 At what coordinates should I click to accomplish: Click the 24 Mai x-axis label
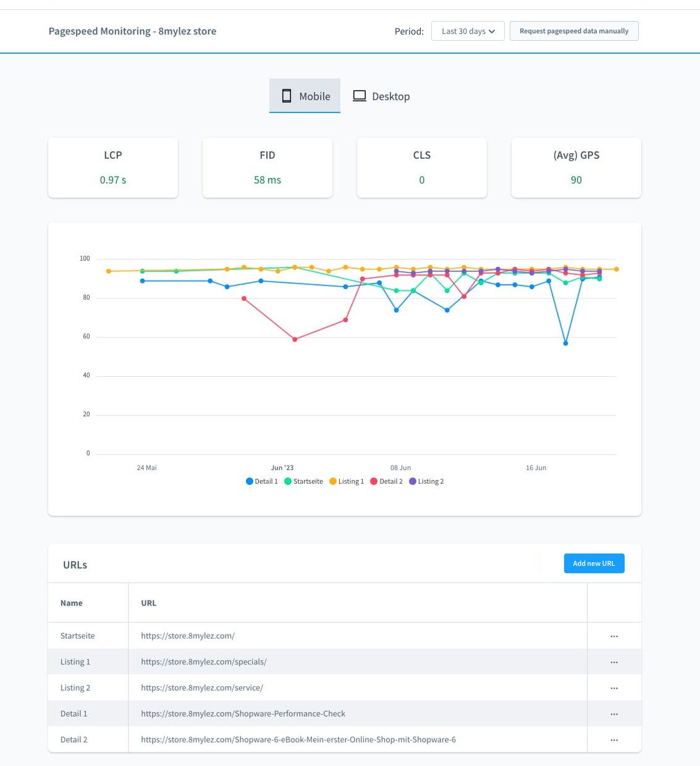point(146,468)
